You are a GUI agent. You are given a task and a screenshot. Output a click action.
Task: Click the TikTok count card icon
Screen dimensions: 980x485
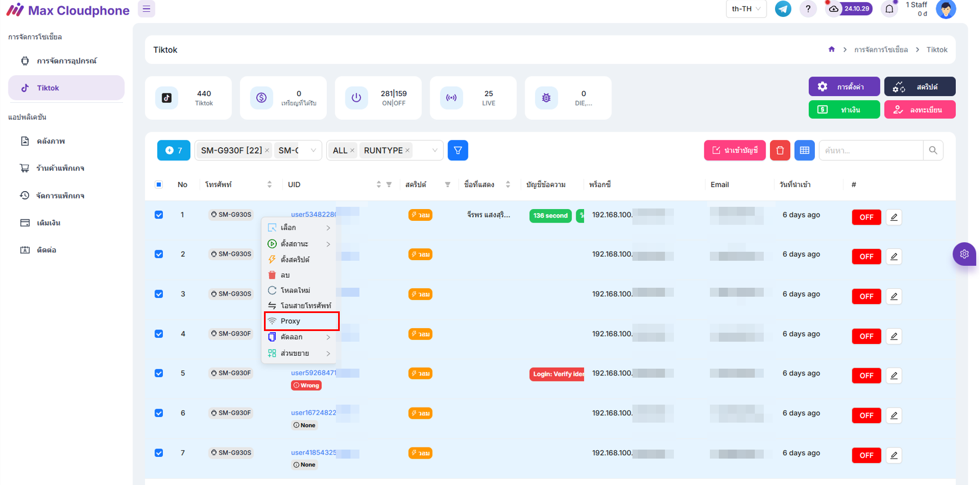pos(167,98)
